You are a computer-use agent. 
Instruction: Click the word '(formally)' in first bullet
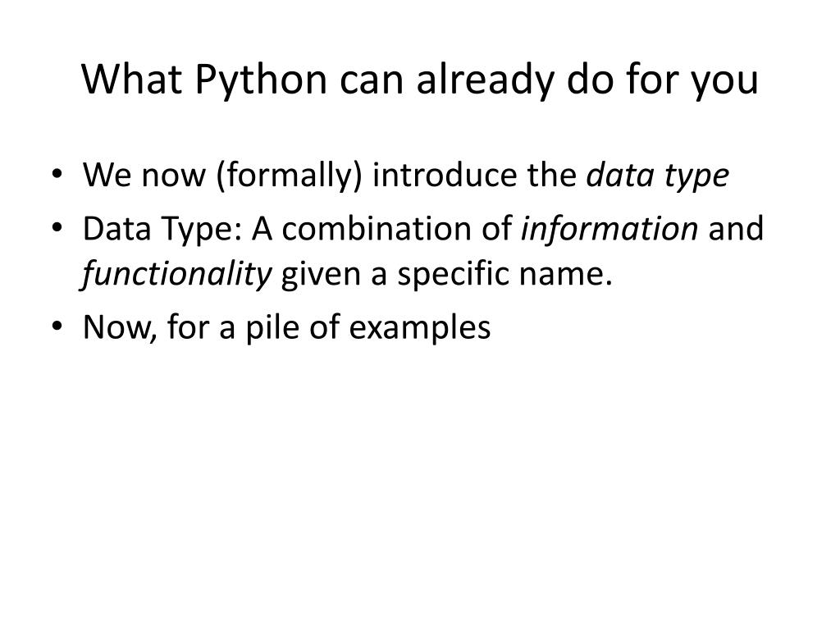pyautogui.click(x=290, y=176)
